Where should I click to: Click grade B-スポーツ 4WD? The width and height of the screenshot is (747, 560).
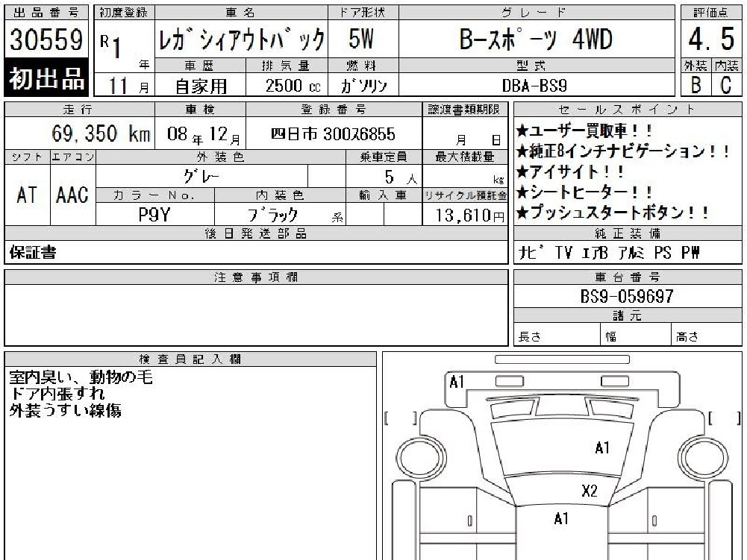(537, 39)
